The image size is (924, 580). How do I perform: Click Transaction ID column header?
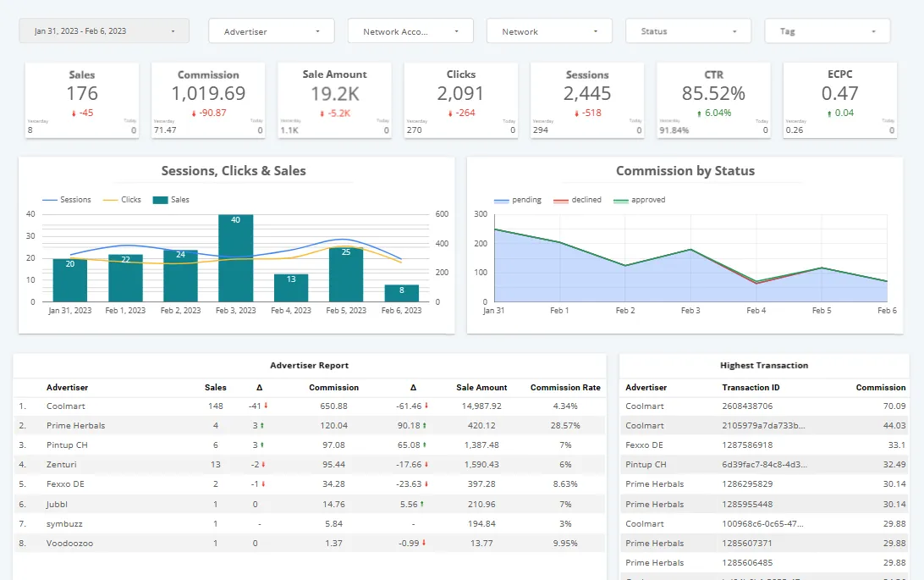(x=751, y=387)
